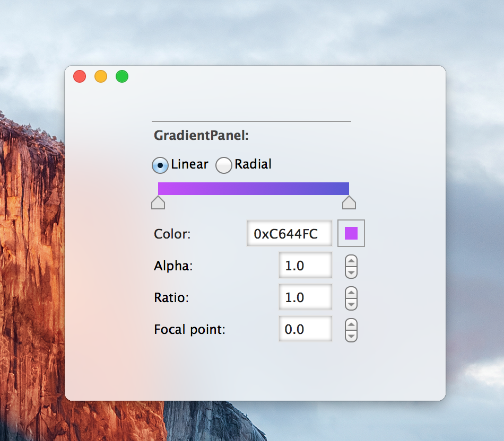Decrease Alpha with stepper down arrow
504x441 pixels.
coord(351,272)
